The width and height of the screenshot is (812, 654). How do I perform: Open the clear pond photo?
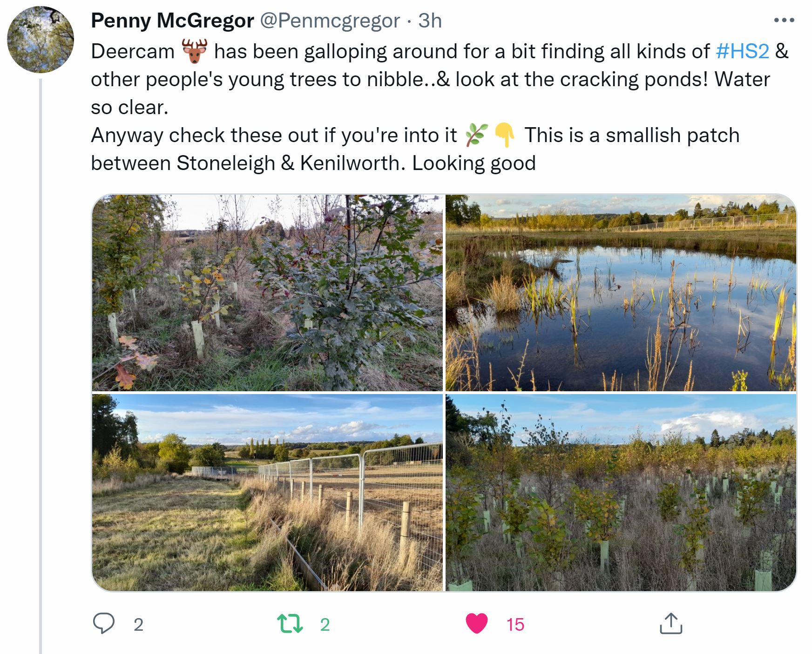621,293
